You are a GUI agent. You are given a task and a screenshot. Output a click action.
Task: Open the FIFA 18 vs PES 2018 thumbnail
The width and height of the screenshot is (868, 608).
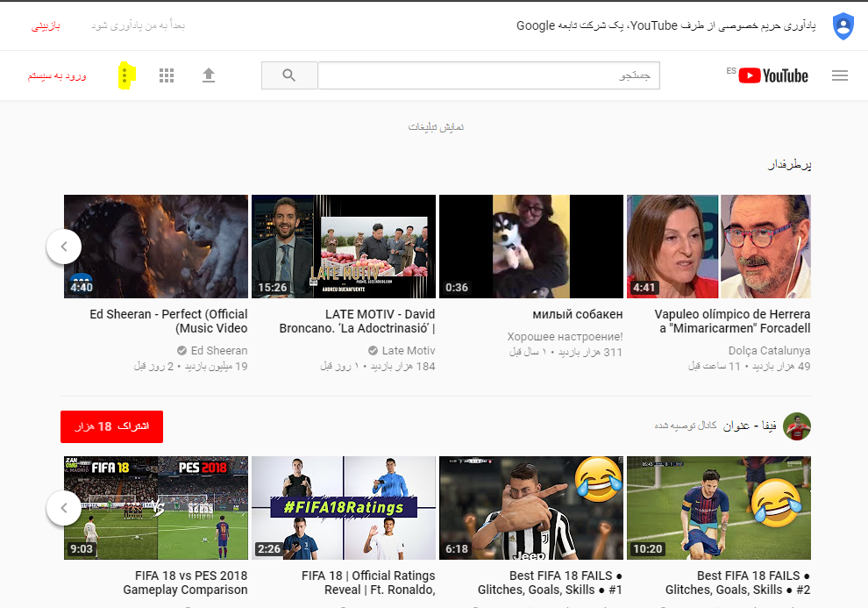click(x=156, y=508)
